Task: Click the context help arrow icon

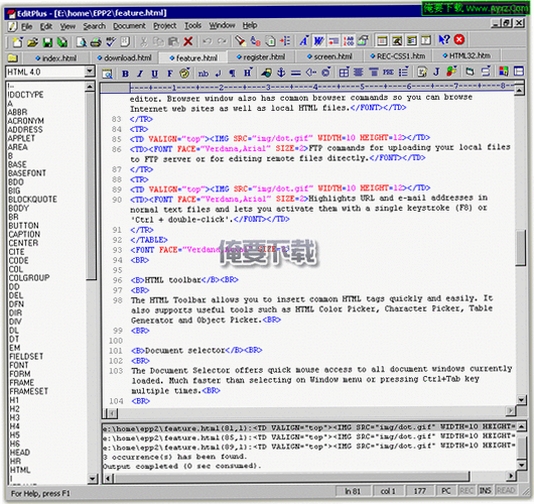Action: point(444,40)
